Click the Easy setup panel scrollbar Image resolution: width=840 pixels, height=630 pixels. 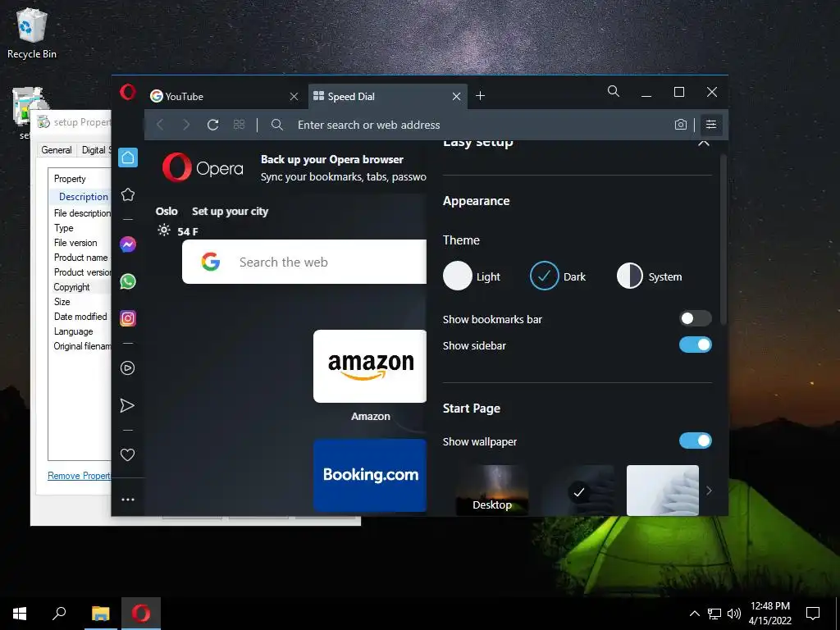click(x=723, y=239)
